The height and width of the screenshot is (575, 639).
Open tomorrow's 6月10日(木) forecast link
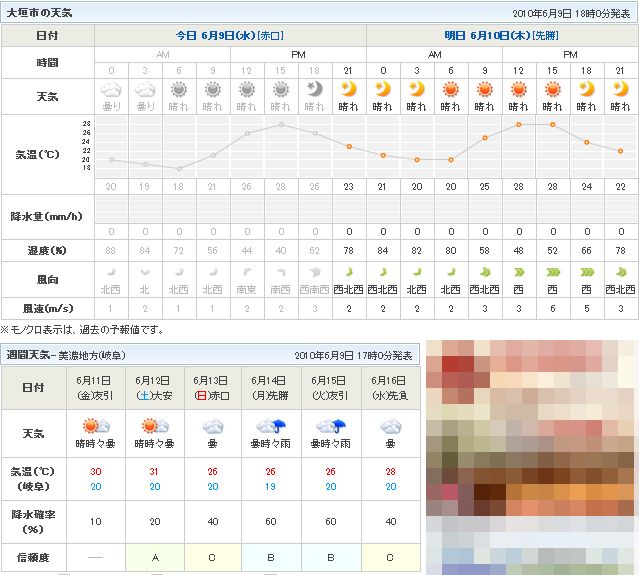click(x=501, y=35)
